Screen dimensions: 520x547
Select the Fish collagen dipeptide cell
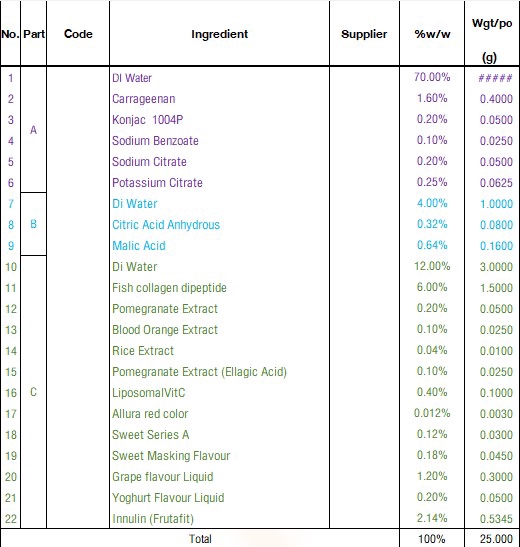219,288
